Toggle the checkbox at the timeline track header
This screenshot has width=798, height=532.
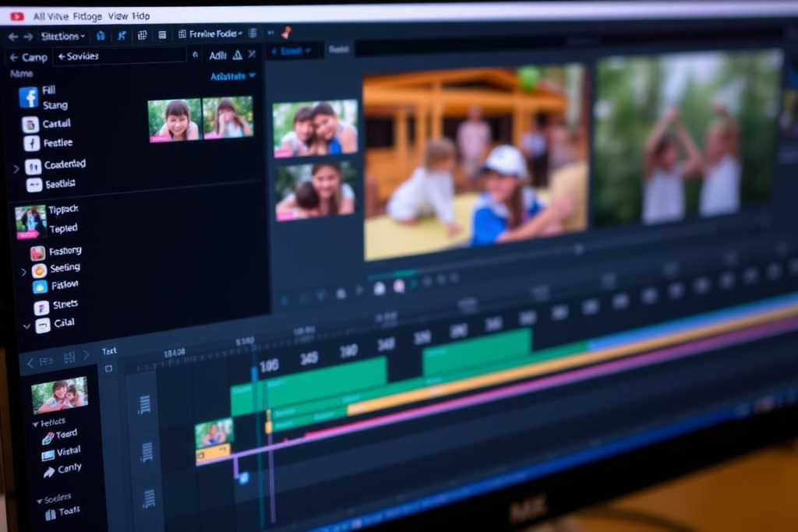point(109,368)
